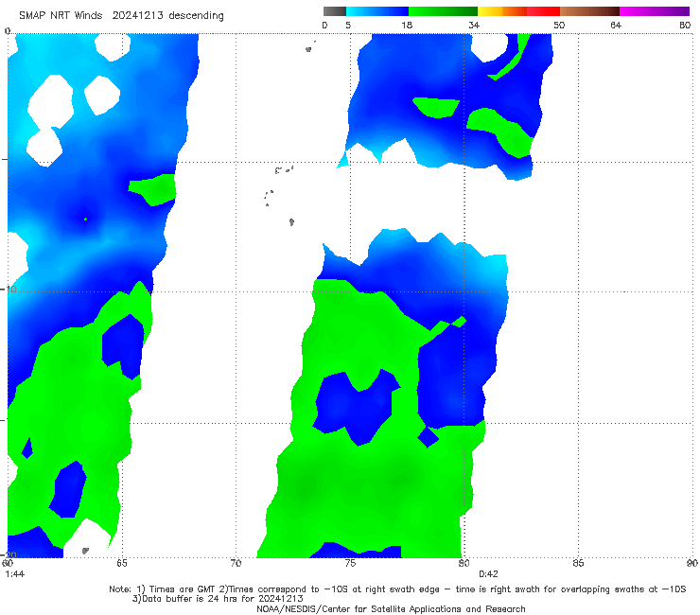Click the color bar scale value 18
The width and height of the screenshot is (700, 615).
pyautogui.click(x=407, y=25)
